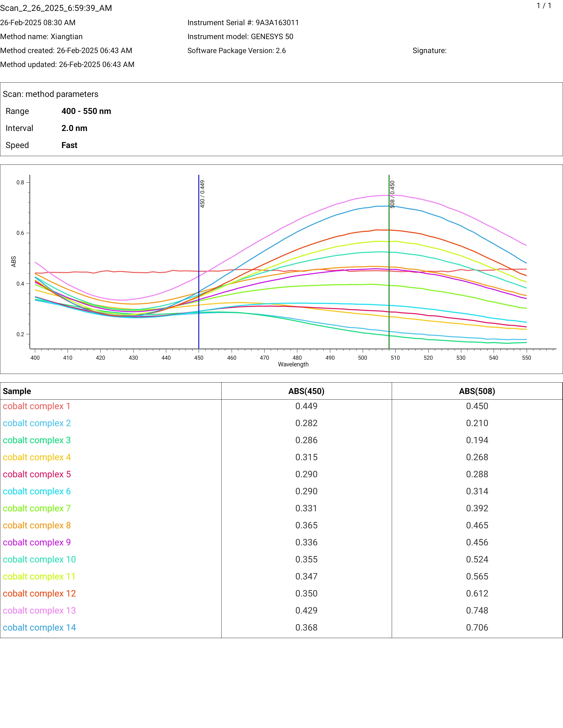Screen dimensions: 563x728
Task: Click the cobalt complex 1 sample label
Action: pos(37,406)
